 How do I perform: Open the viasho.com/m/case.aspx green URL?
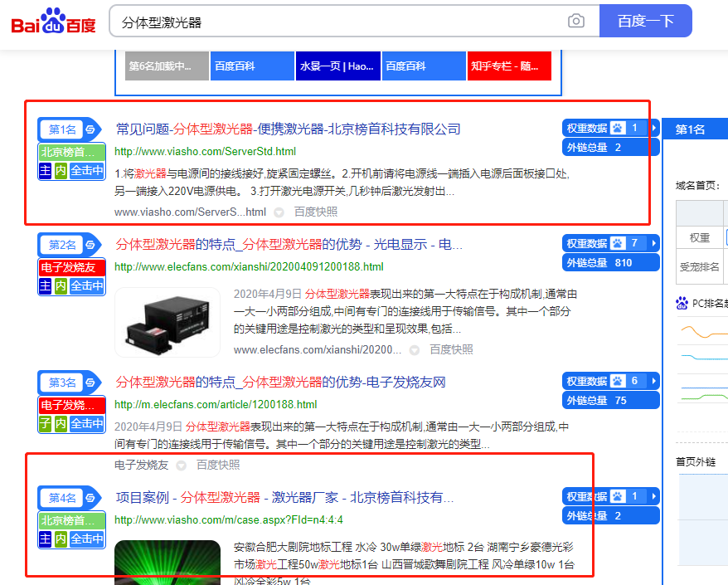[x=228, y=520]
